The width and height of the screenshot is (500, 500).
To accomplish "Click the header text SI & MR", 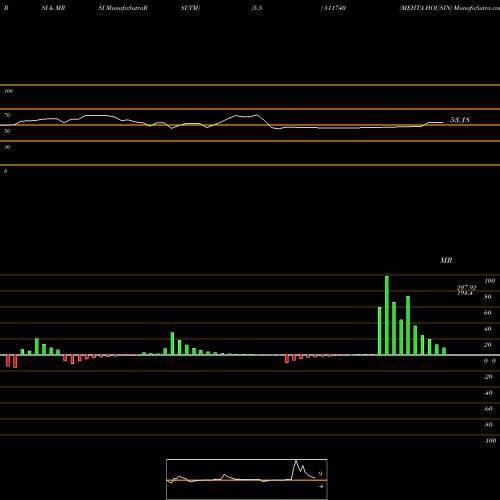I will 53,8.
